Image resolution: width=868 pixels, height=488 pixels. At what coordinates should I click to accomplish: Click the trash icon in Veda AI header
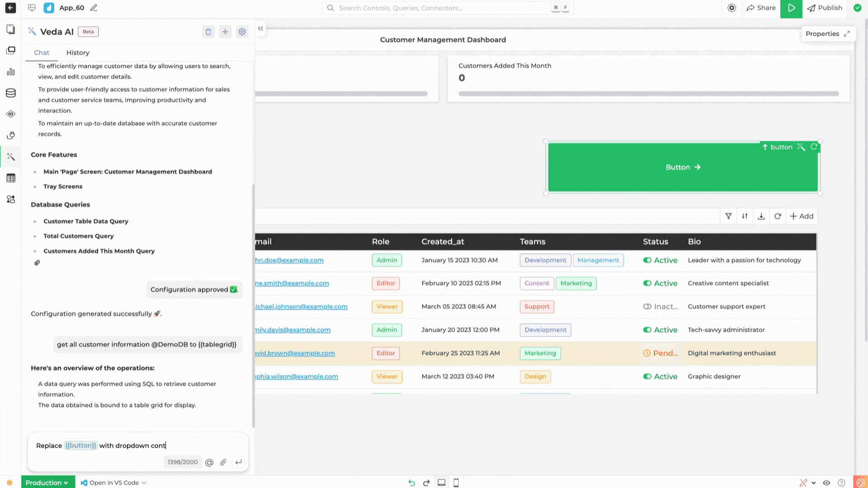pyautogui.click(x=208, y=32)
